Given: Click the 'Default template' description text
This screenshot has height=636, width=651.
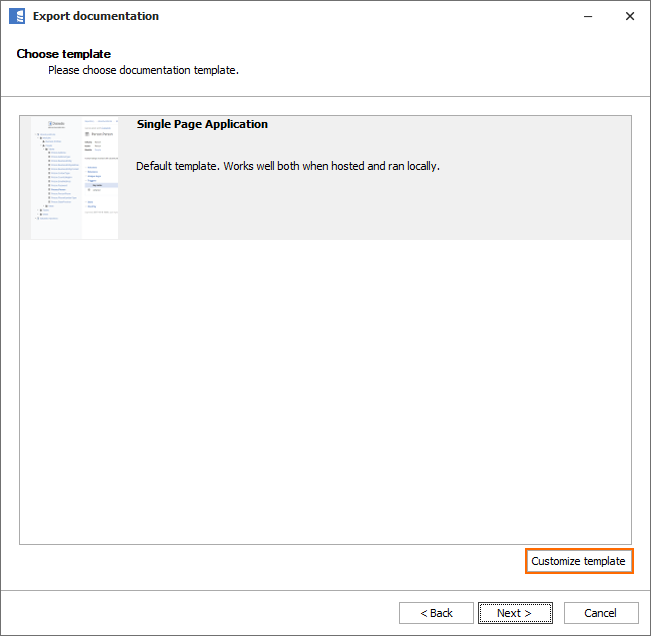Looking at the screenshot, I should [x=288, y=166].
